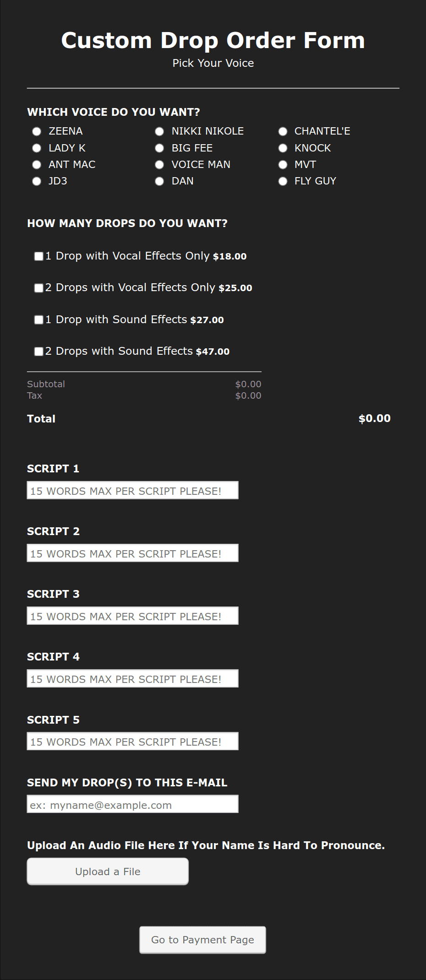Click Go to Payment Page button
The width and height of the screenshot is (426, 980).
point(202,940)
